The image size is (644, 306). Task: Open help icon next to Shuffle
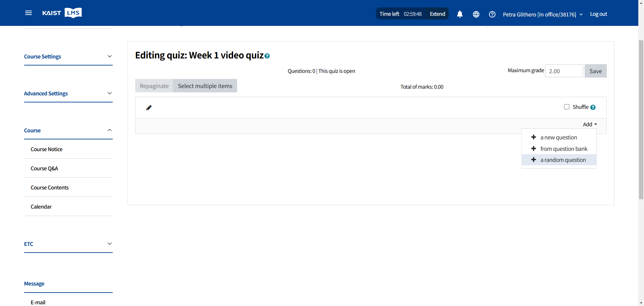coord(593,107)
